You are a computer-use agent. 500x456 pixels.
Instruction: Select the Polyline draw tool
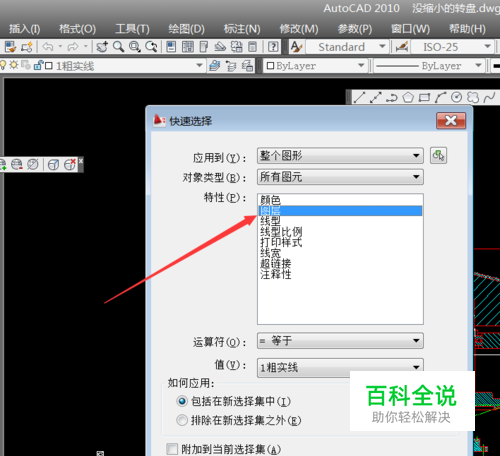pyautogui.click(x=392, y=97)
